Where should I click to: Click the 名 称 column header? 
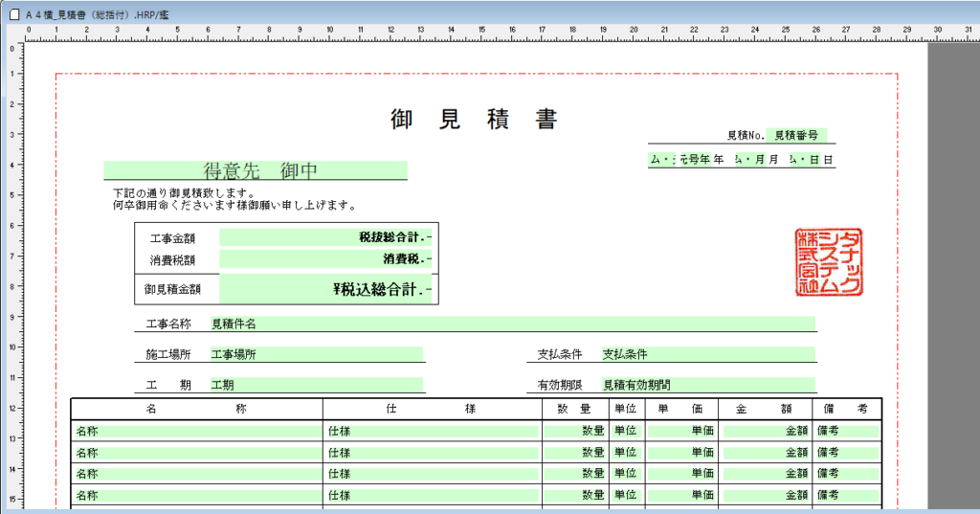pyautogui.click(x=196, y=409)
